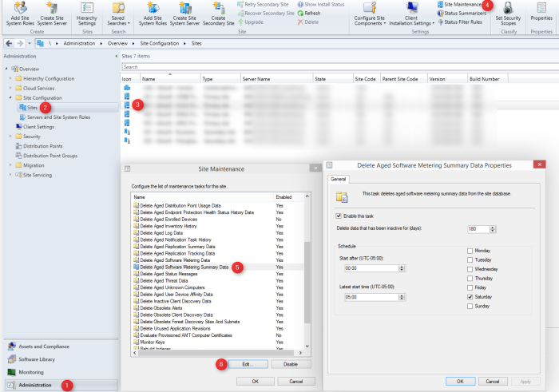Viewport: 559px width, 392px height.
Task: Expand the Security folder
Action: point(10,137)
